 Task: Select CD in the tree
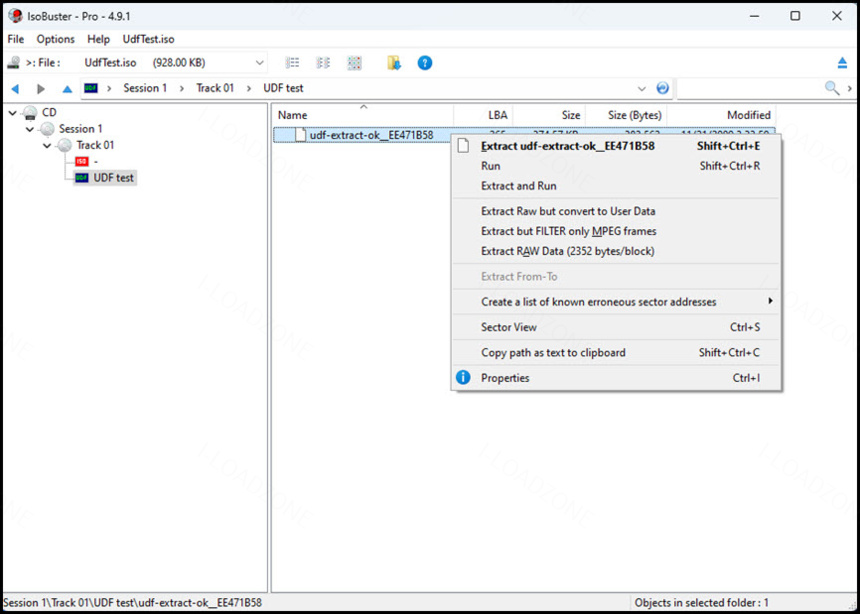[x=49, y=112]
